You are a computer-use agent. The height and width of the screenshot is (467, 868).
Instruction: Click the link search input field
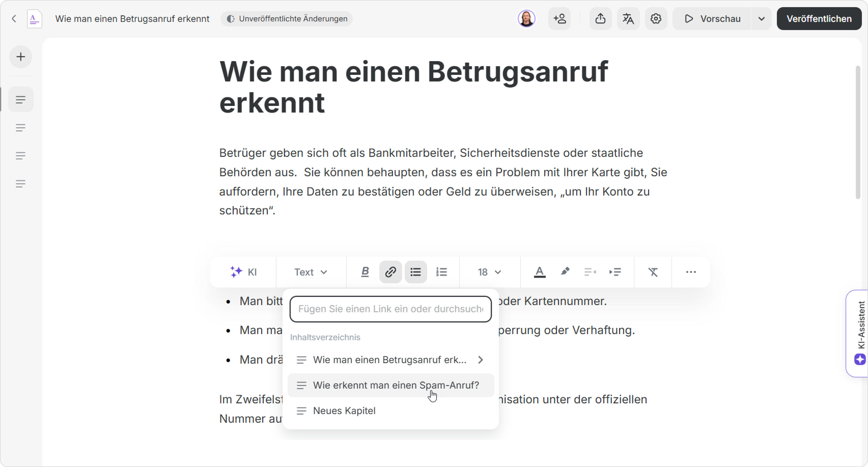click(x=390, y=309)
